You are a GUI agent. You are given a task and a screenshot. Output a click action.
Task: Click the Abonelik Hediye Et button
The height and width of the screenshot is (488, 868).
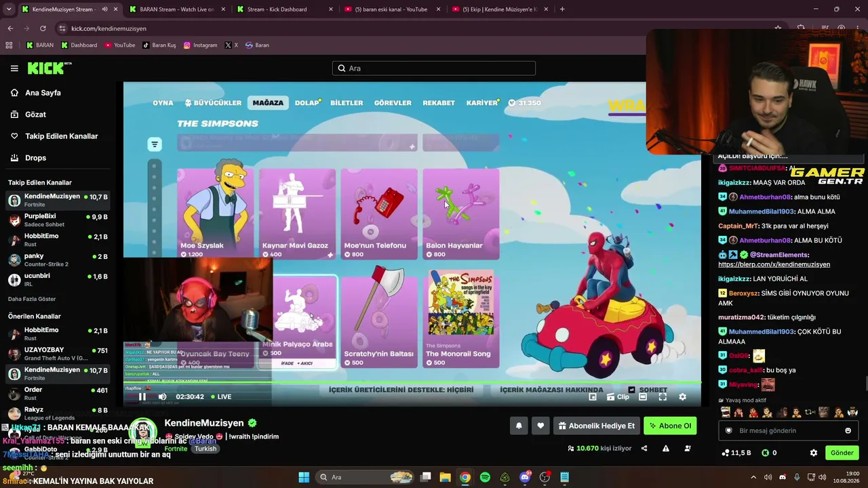click(597, 426)
